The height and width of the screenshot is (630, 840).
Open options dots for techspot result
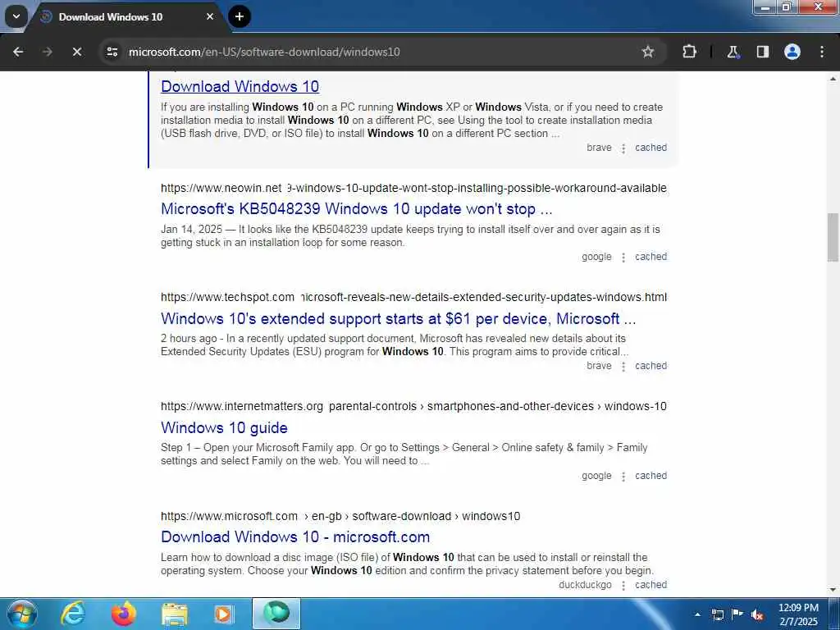(623, 367)
